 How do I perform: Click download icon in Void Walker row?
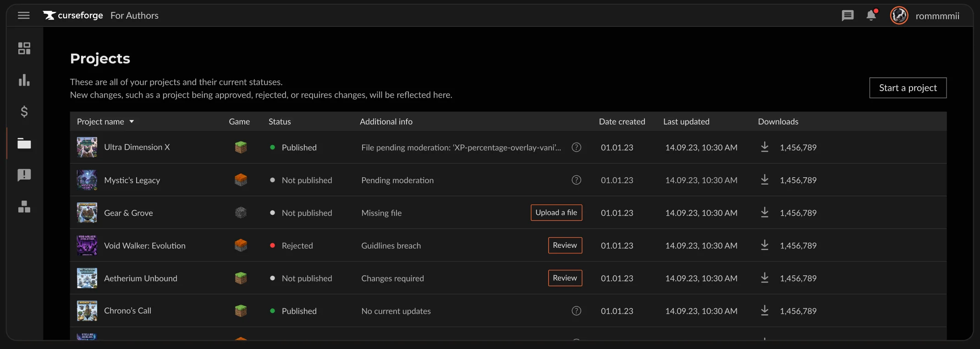pos(765,245)
